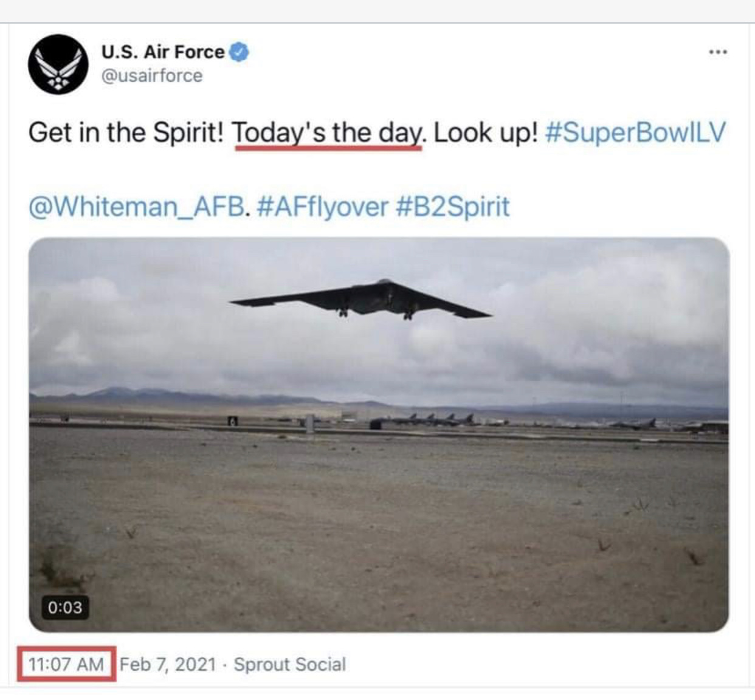
Task: Play the B-2 bomber flyover video
Action: pyautogui.click(x=378, y=434)
